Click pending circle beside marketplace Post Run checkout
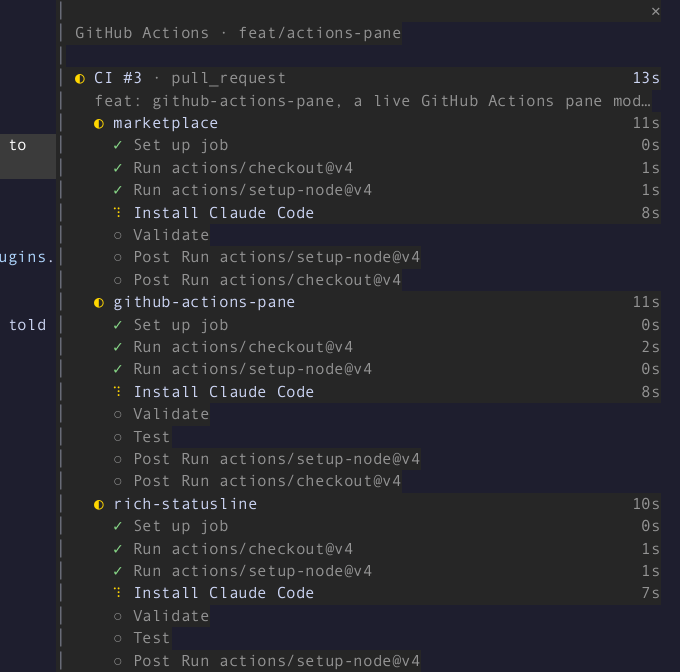 coord(118,281)
